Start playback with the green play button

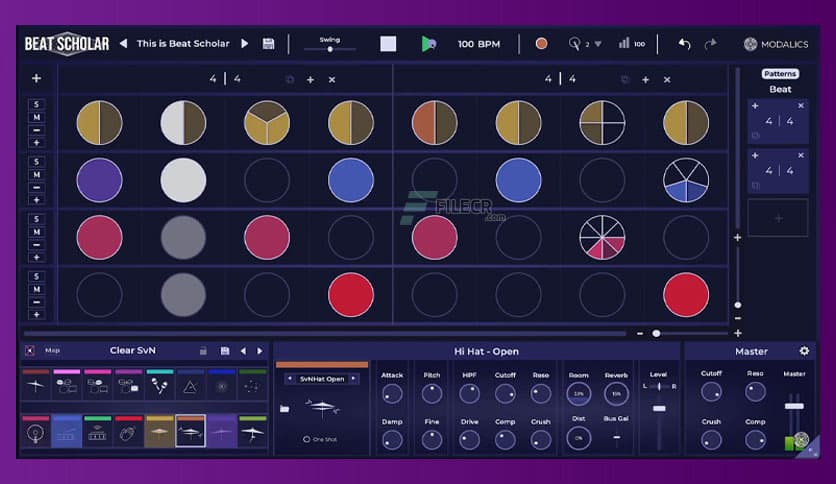[x=429, y=44]
